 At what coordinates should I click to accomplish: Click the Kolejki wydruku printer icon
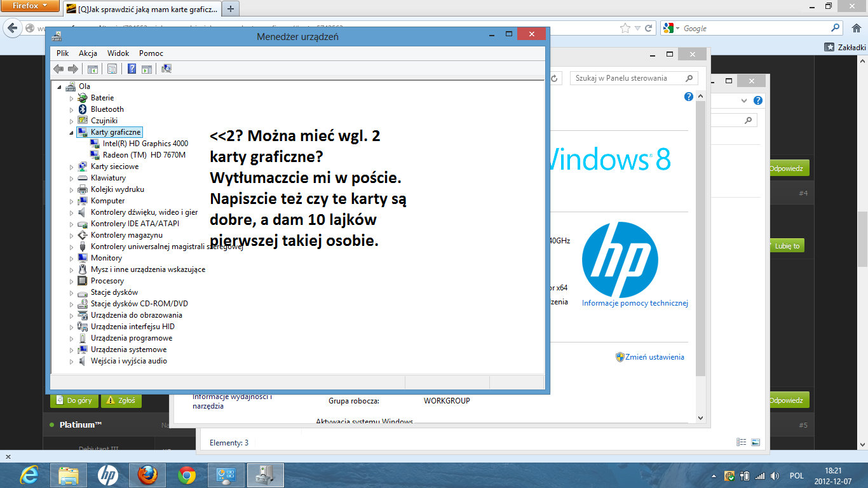[x=82, y=189]
